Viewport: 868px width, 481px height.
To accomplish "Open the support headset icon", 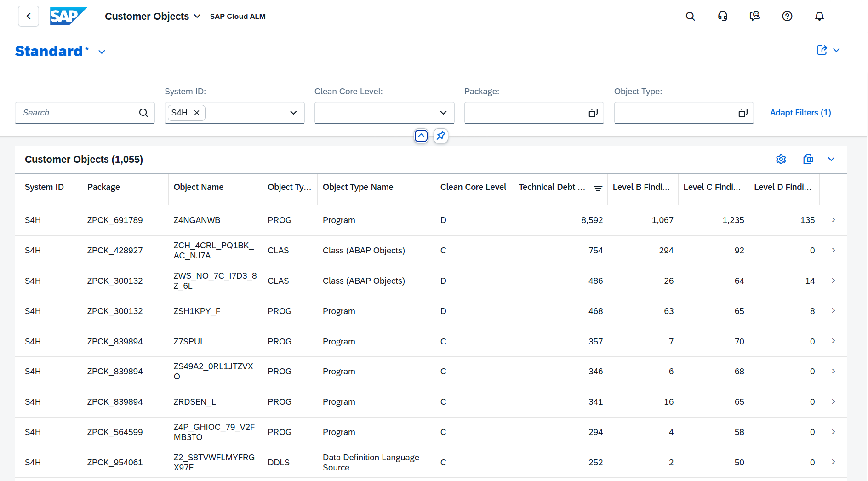I will click(722, 17).
